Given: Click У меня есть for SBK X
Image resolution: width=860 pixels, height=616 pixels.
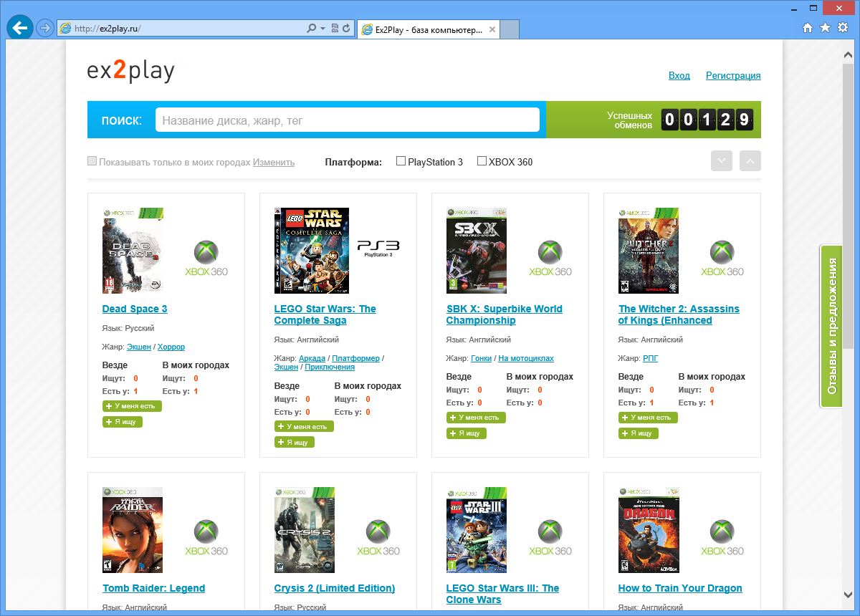Looking at the screenshot, I should pyautogui.click(x=476, y=418).
